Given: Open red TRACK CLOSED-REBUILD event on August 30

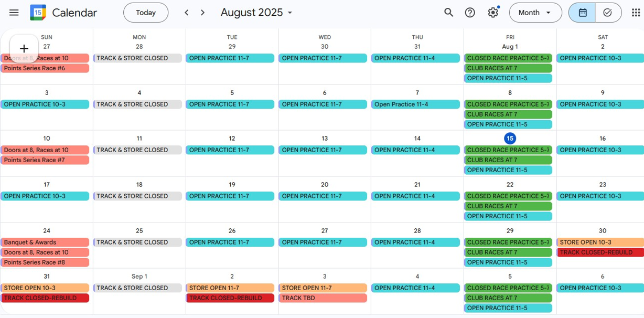Looking at the screenshot, I should click(600, 252).
